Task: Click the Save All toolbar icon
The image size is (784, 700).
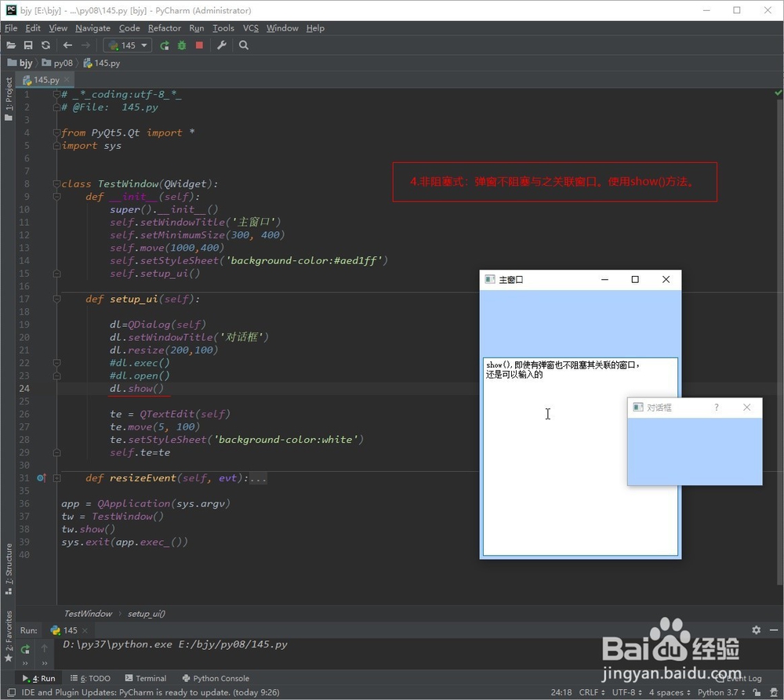Action: (28, 45)
